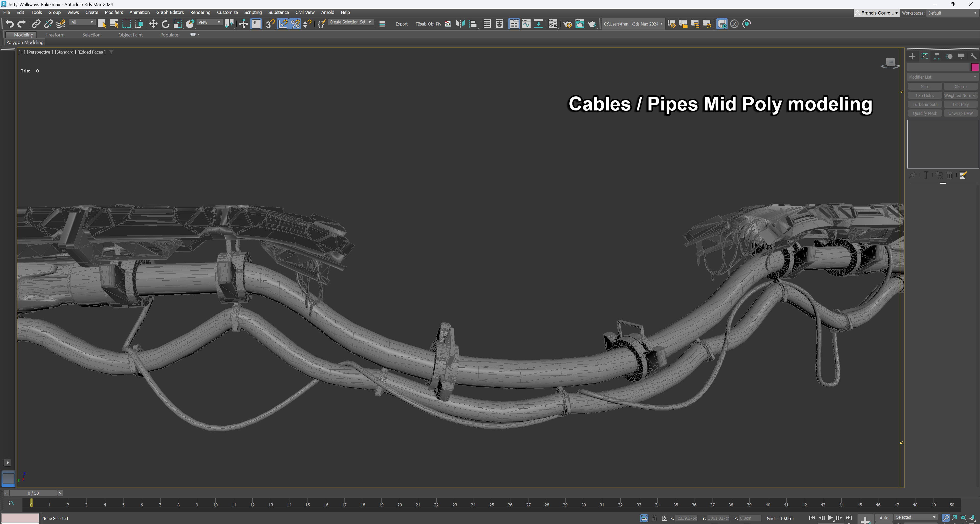Image resolution: width=980 pixels, height=524 pixels.
Task: Open the Rendering menu
Action: click(x=200, y=13)
